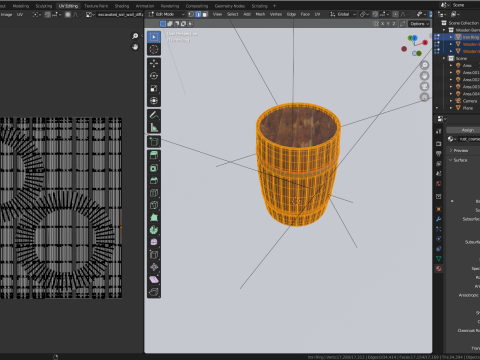480x360 pixels.
Task: Enable vertex select mode
Action: 191,14
